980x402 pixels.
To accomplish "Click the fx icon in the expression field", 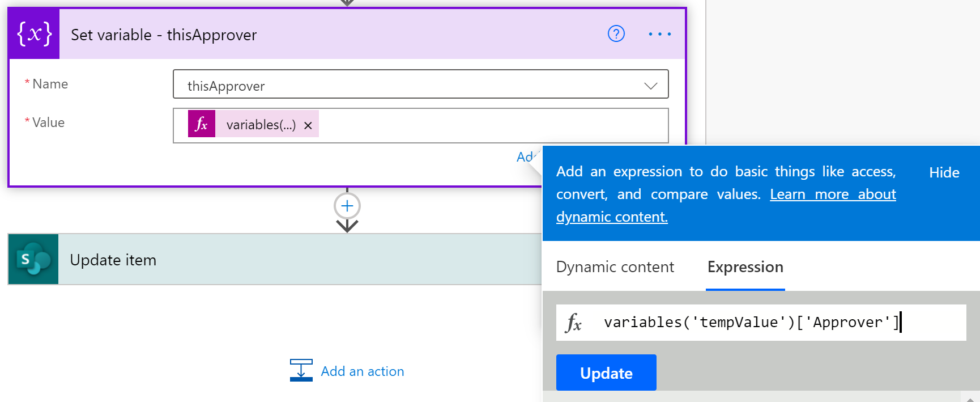I will tap(574, 322).
